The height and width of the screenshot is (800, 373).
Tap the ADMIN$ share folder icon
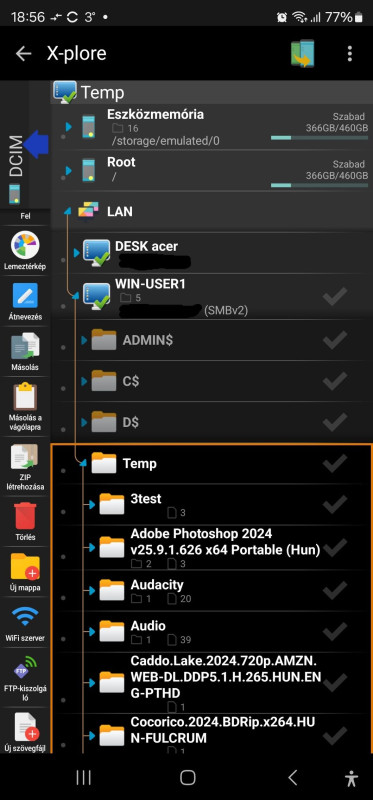tap(104, 339)
